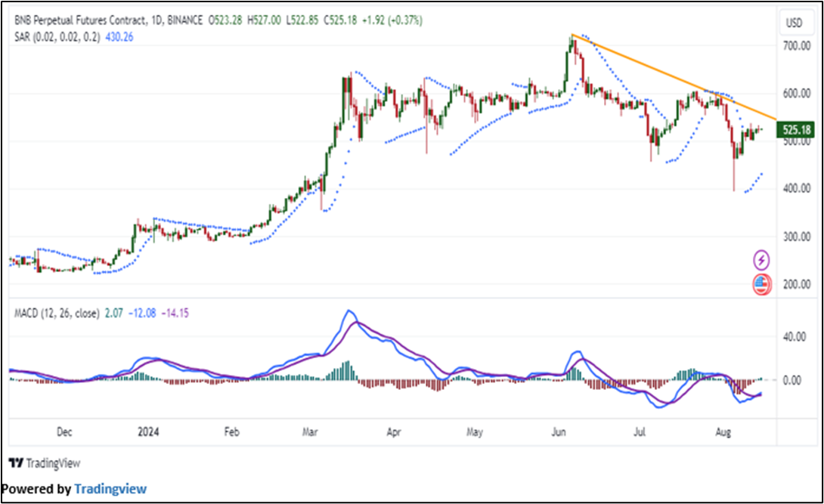Click the US flag economic event icon
This screenshot has width=824, height=504.
[x=761, y=284]
